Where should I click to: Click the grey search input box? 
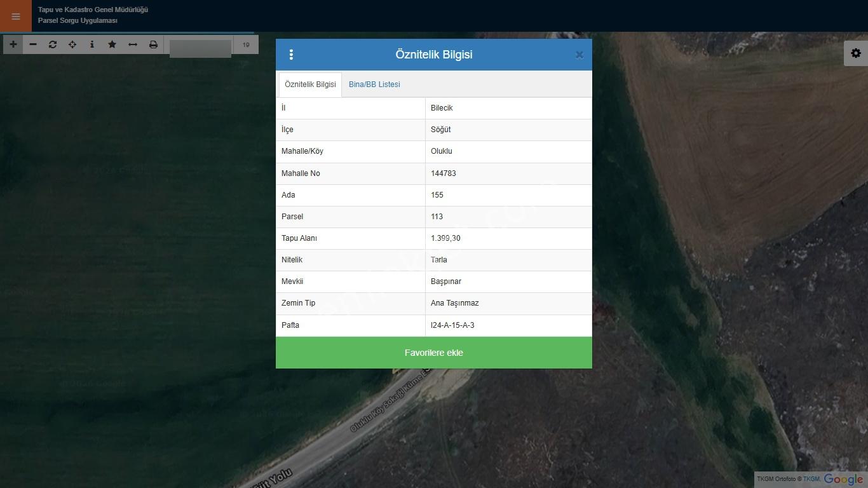click(200, 48)
